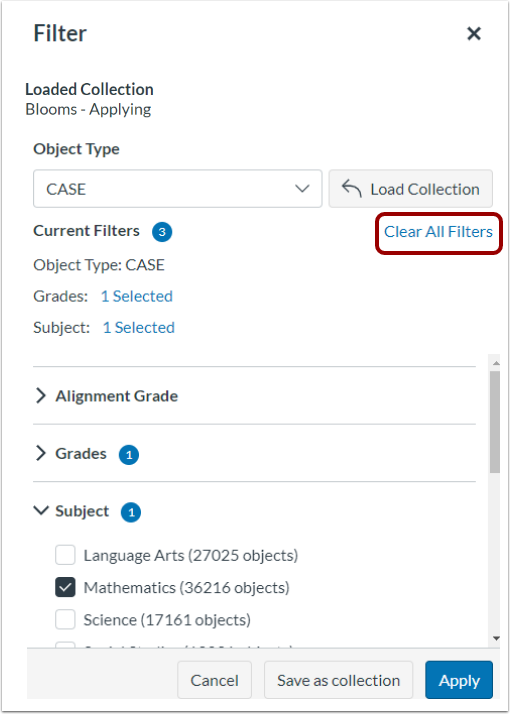Click the Load Collection button
The image size is (510, 714).
pos(411,189)
